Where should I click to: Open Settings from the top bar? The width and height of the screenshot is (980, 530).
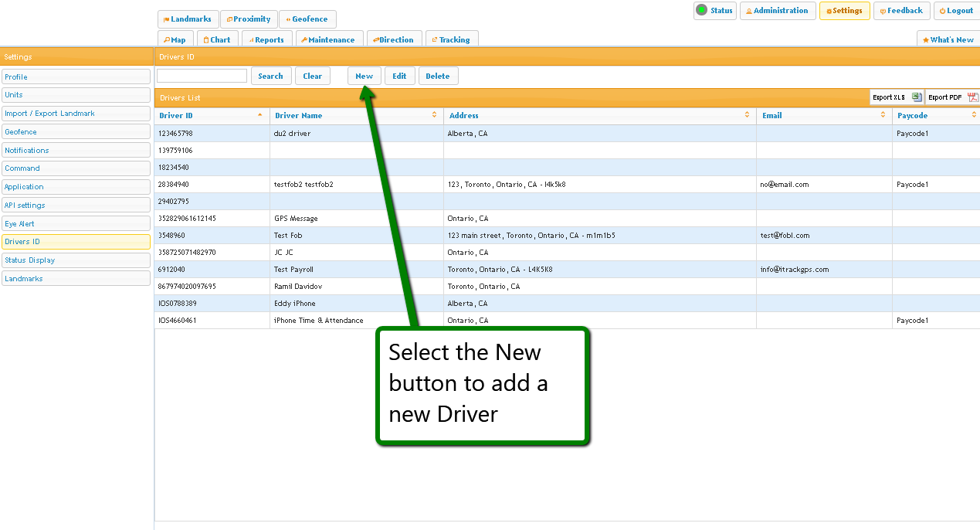click(844, 11)
